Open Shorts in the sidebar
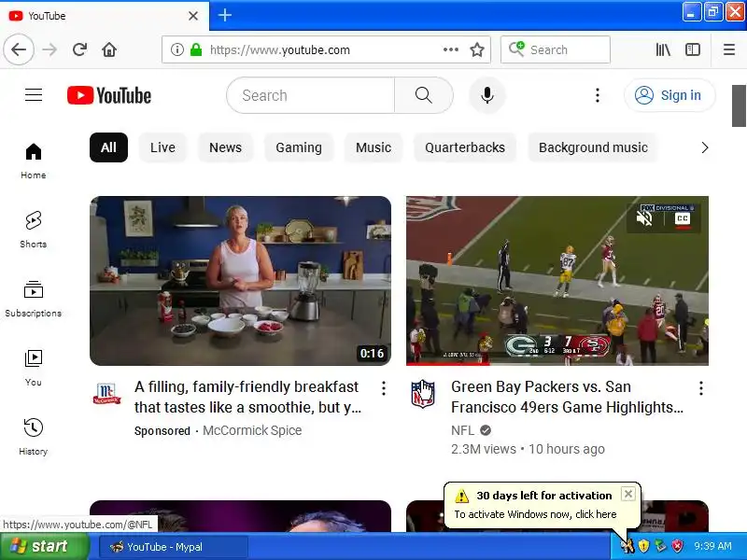The height and width of the screenshot is (560, 747). point(34,230)
